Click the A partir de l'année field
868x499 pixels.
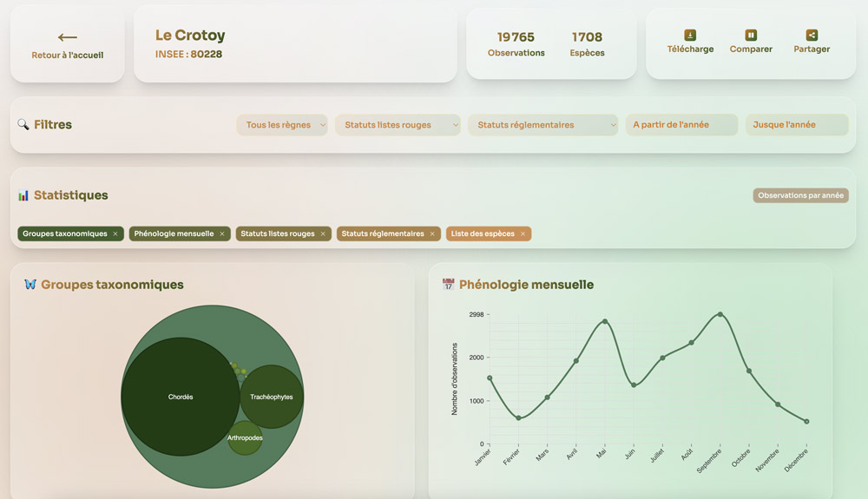point(681,125)
